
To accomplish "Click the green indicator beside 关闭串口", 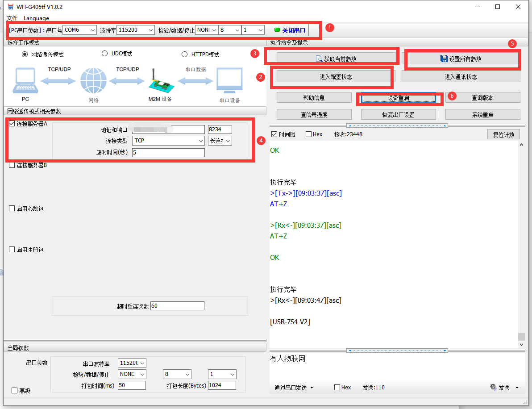I will click(277, 30).
